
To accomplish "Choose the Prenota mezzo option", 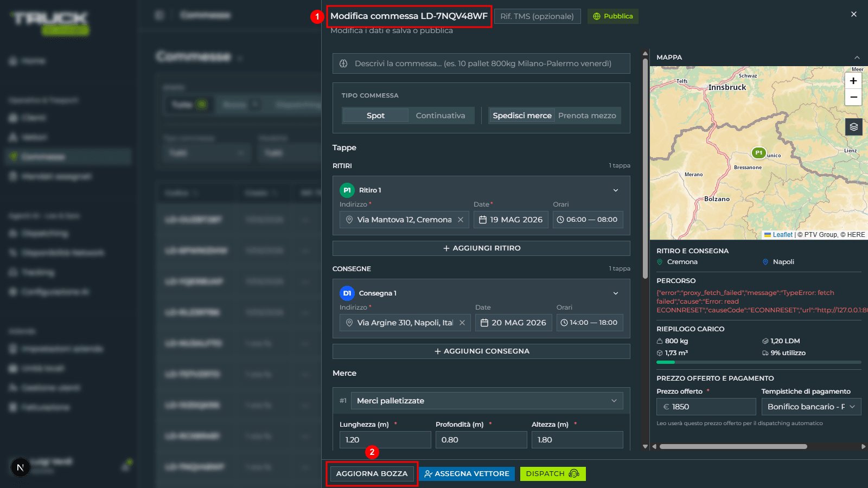I will coord(587,115).
